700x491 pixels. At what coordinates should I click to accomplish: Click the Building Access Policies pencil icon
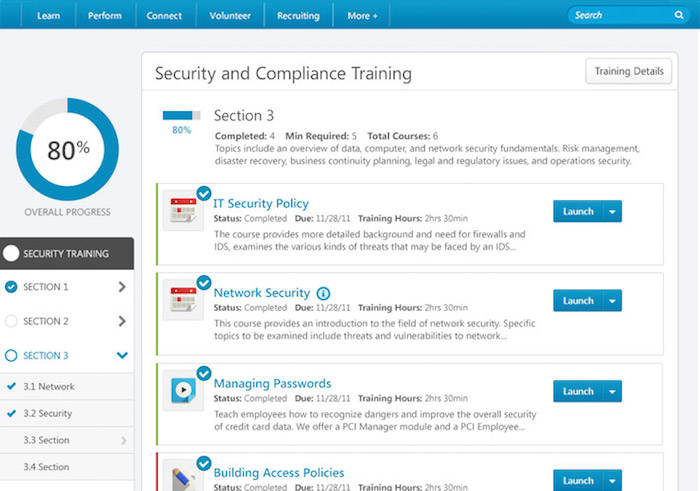183,476
